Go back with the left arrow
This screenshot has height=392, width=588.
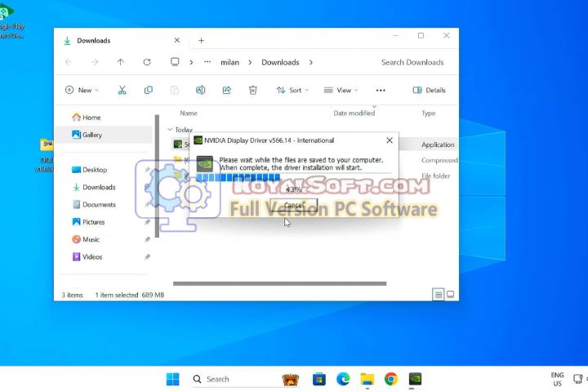tap(69, 62)
